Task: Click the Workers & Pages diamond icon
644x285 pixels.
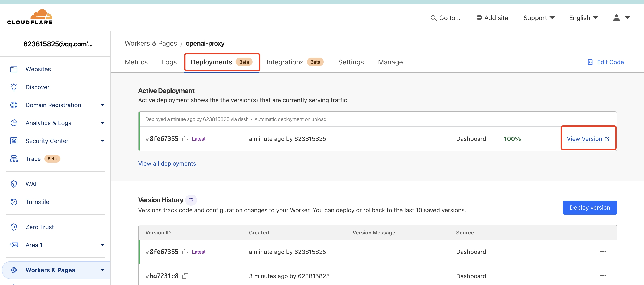Action: pos(14,270)
